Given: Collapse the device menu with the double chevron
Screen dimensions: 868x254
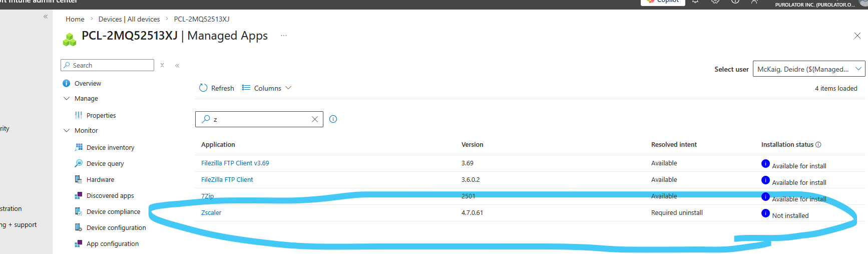Looking at the screenshot, I should click(177, 66).
